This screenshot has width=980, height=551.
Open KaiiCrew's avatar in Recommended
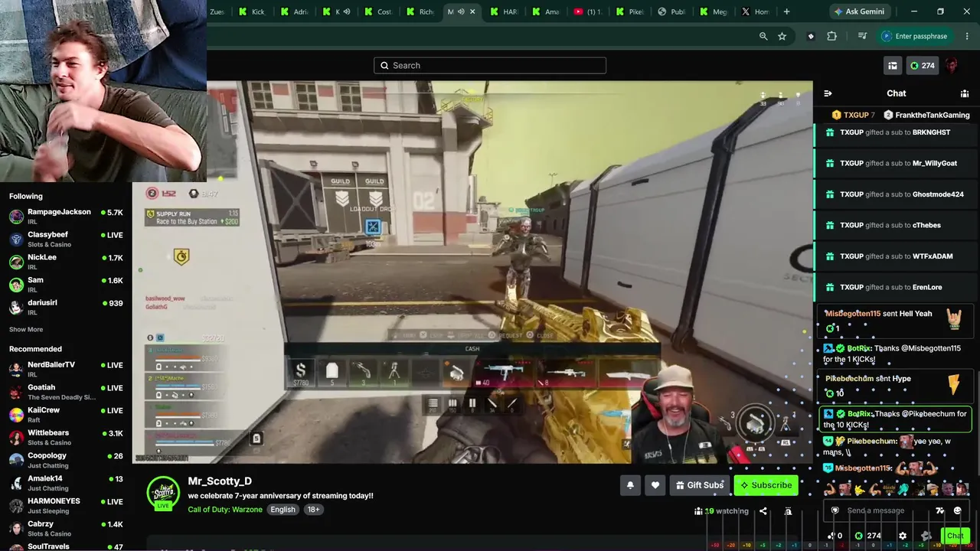16,415
